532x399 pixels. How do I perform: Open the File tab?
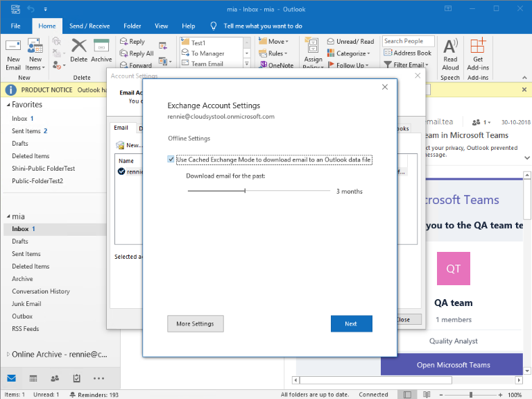tap(16, 26)
